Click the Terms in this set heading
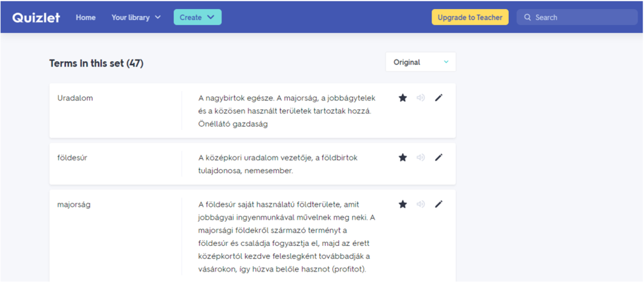 click(96, 63)
